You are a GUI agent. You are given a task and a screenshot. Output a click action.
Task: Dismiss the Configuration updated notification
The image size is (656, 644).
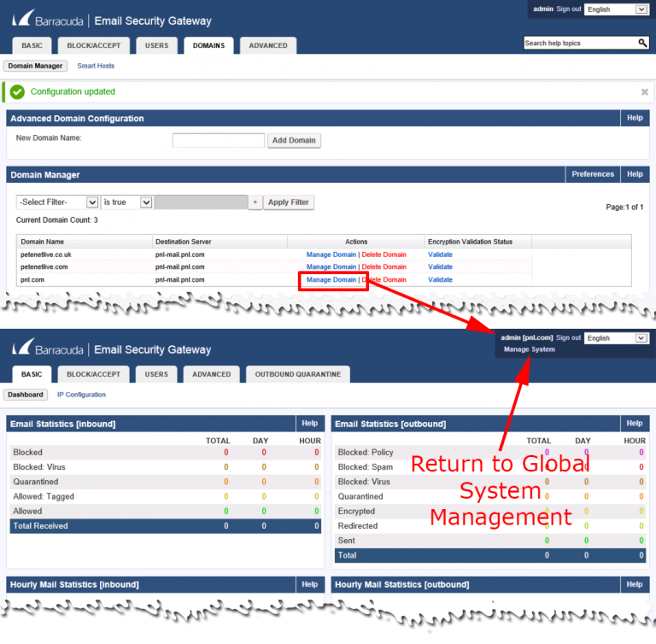(x=644, y=91)
